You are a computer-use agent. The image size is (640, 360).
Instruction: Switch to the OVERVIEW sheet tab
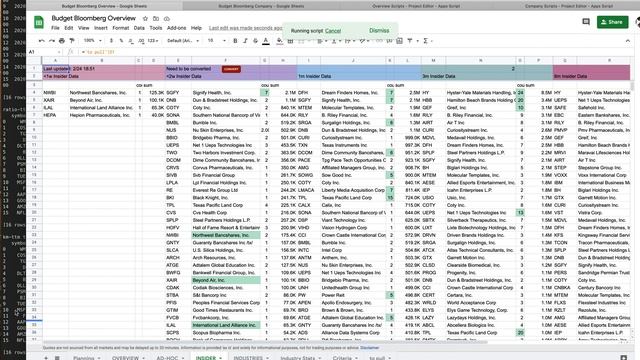point(125,358)
